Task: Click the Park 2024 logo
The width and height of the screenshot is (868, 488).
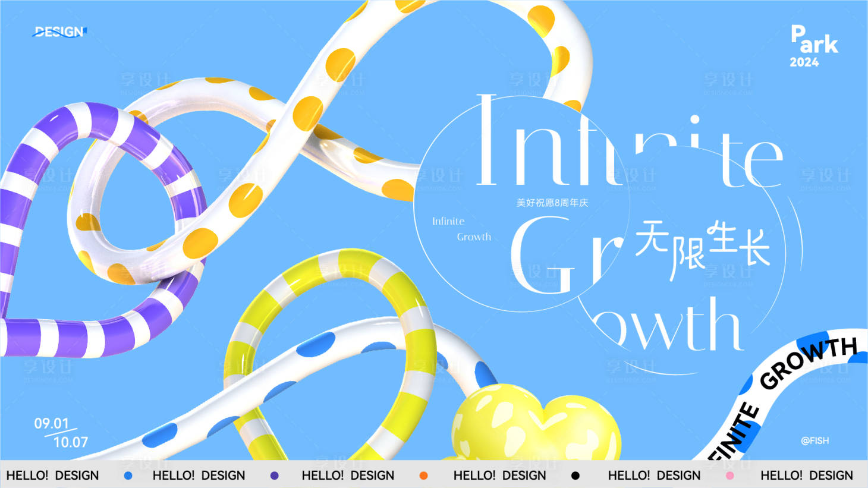Action: (x=814, y=46)
